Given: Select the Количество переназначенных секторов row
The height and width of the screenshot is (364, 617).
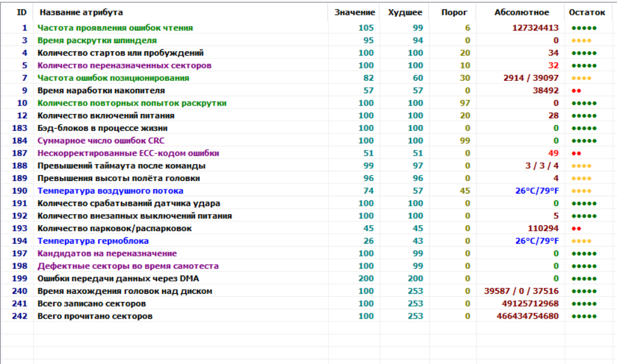Looking at the screenshot, I should point(124,65).
